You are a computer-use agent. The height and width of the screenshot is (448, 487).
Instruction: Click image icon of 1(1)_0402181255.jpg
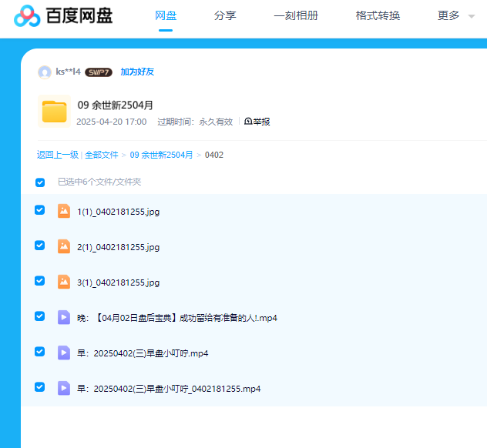click(64, 211)
